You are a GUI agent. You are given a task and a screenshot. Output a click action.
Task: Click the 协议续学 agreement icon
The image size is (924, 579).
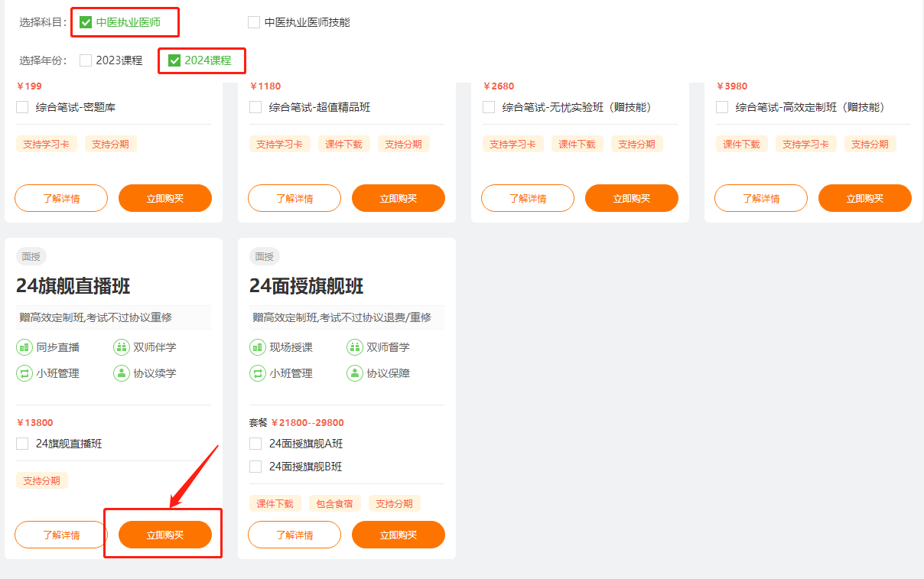pos(122,373)
